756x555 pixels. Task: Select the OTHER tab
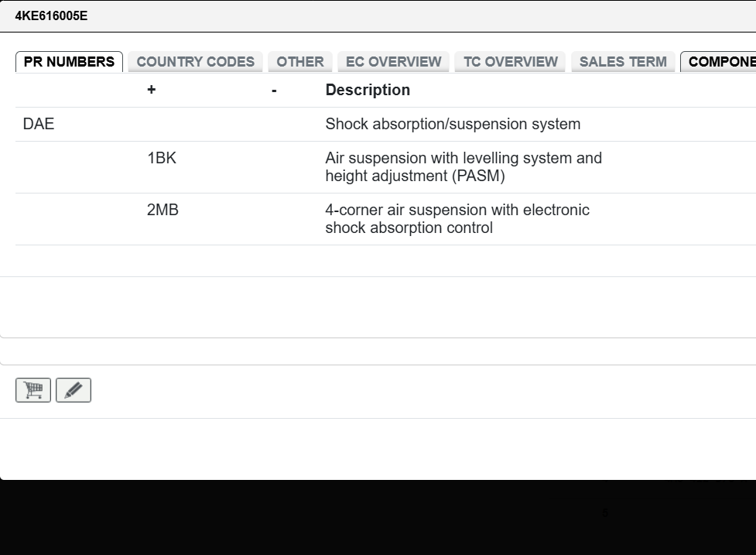pos(300,62)
